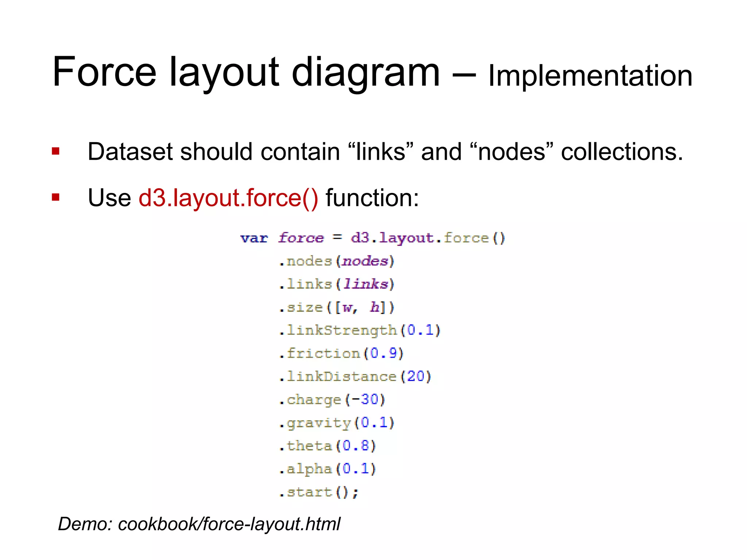
Task: Click the code line '.charge(-30)'
Action: 332,400
